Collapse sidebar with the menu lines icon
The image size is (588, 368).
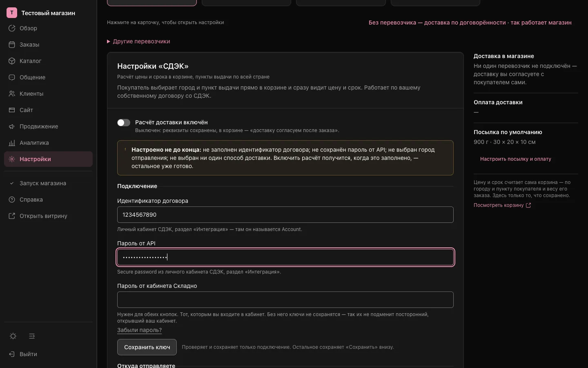32,336
